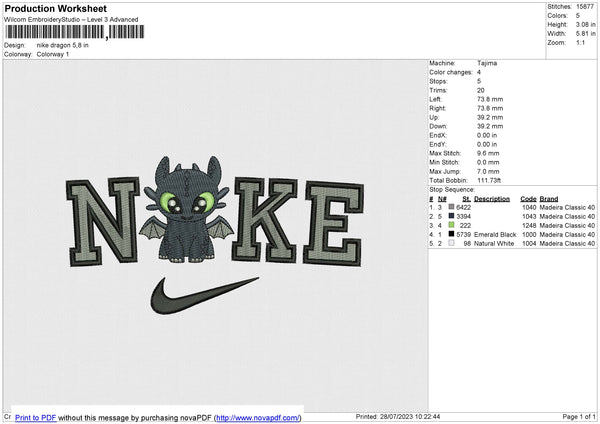The image size is (600, 424).
Task: Click the 'Page 1 of 1' footer text
Action: click(x=579, y=416)
